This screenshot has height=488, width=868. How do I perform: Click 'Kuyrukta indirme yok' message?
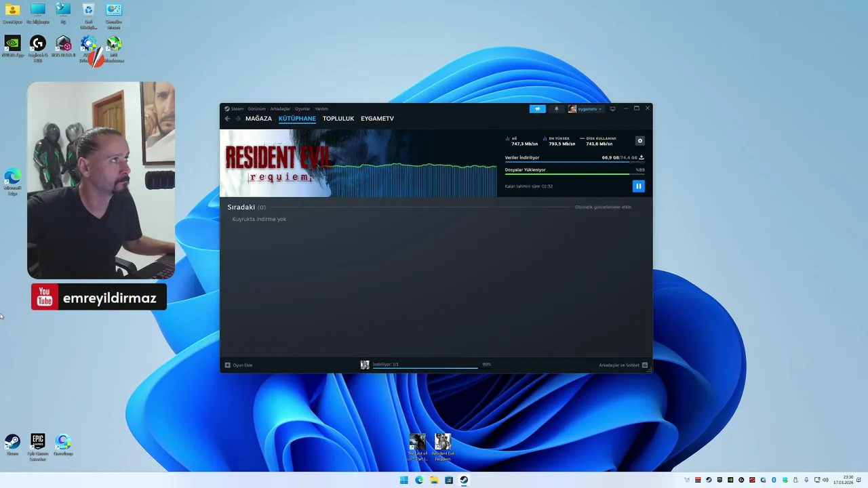click(259, 219)
